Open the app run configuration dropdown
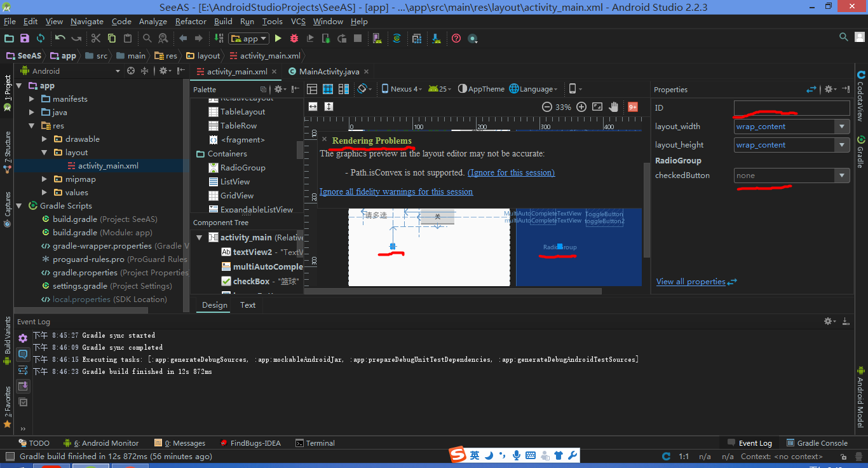This screenshot has width=868, height=468. 248,39
